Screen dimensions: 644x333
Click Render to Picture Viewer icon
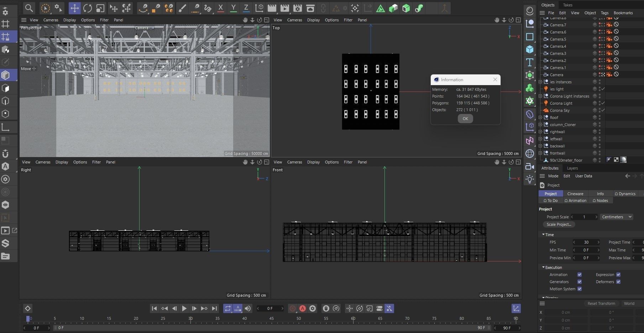[x=285, y=8]
